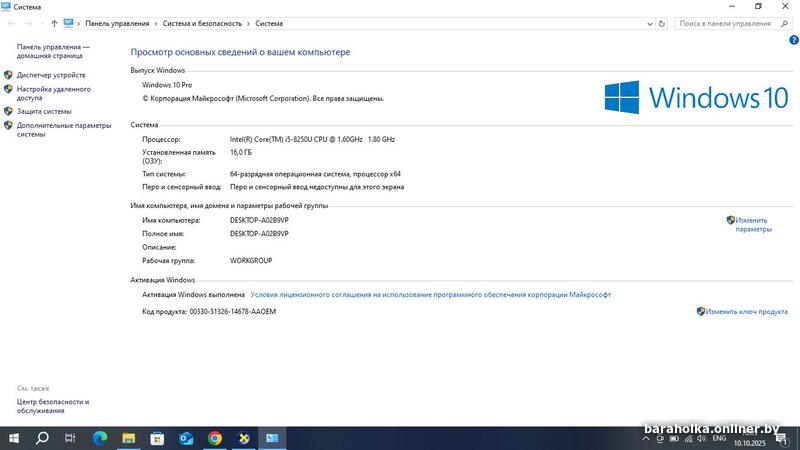Open Security and Maintenance center link
Screen dimensions: 800x450
pyautogui.click(x=53, y=406)
